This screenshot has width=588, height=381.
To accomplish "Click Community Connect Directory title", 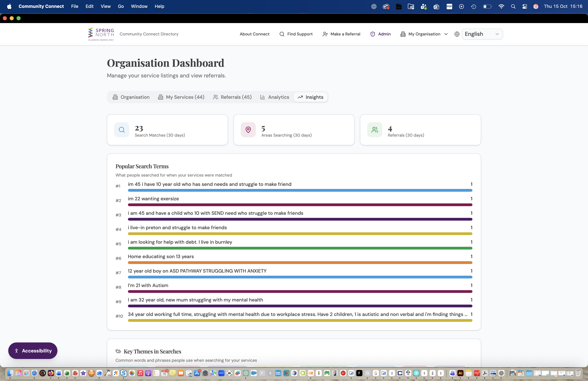I will tap(149, 34).
